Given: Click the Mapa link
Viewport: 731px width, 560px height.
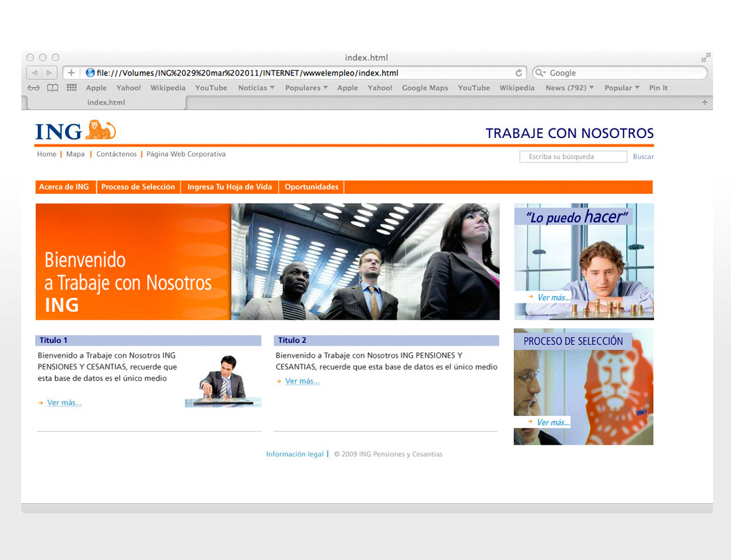Looking at the screenshot, I should click(76, 154).
